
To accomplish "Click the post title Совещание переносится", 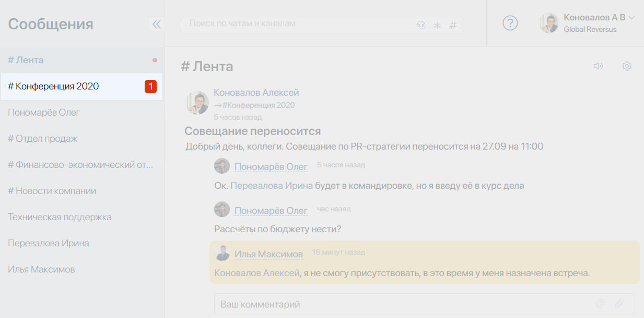I will (x=252, y=131).
